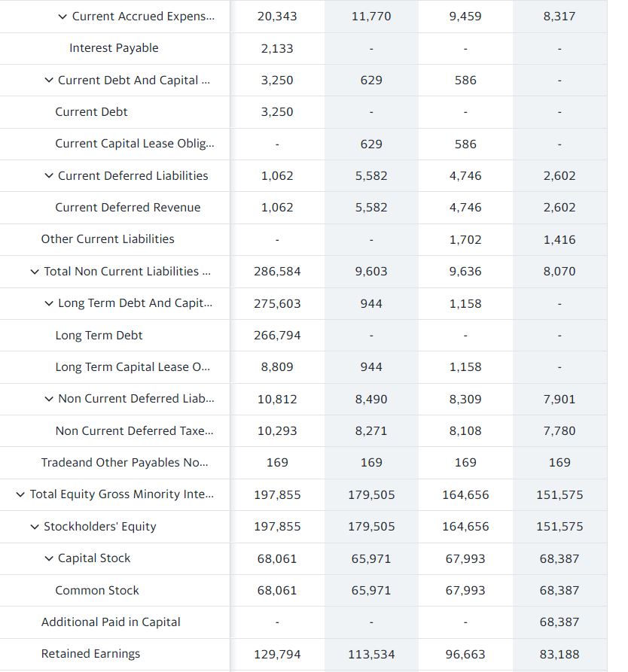Click the 2,133 Interest Payable value
Image resolution: width=628 pixels, height=672 pixels.
pyautogui.click(x=277, y=47)
